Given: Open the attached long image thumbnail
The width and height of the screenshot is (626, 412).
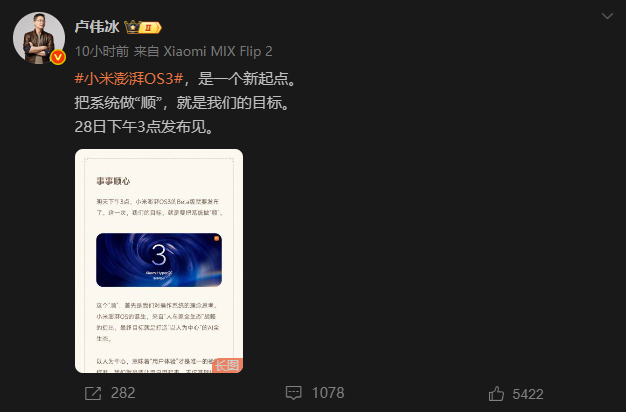Looking at the screenshot, I should click(159, 261).
